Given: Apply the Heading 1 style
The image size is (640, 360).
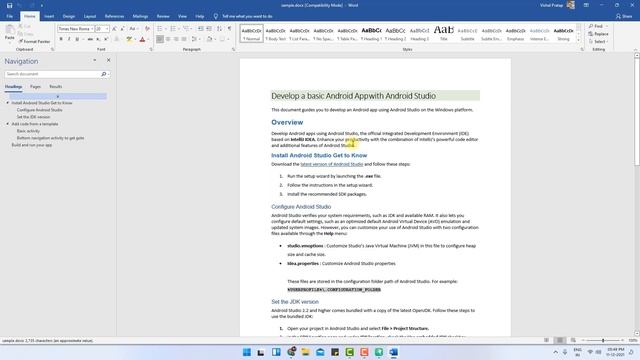Looking at the screenshot, I should (x=371, y=33).
